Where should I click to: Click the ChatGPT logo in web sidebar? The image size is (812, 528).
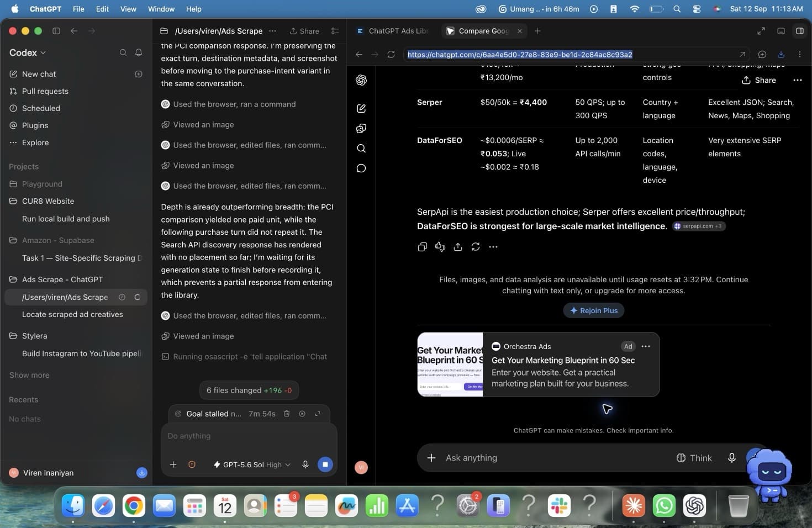click(x=361, y=80)
